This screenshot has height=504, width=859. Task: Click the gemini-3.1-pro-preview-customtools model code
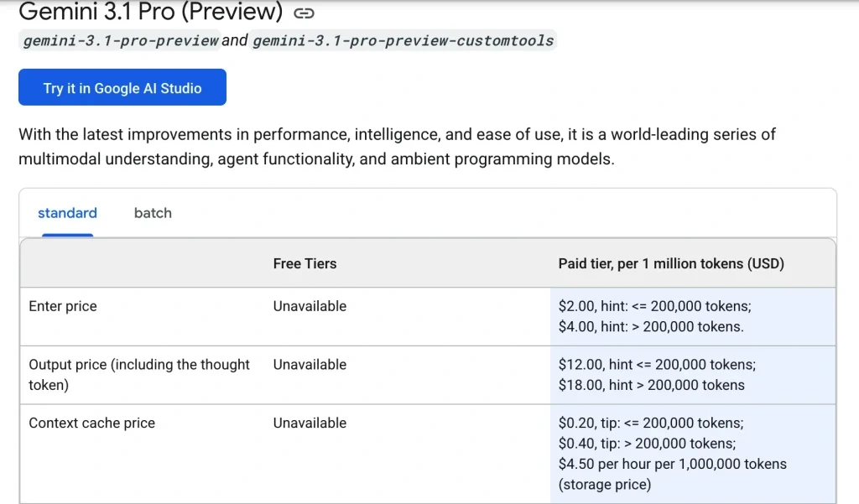[x=403, y=40]
